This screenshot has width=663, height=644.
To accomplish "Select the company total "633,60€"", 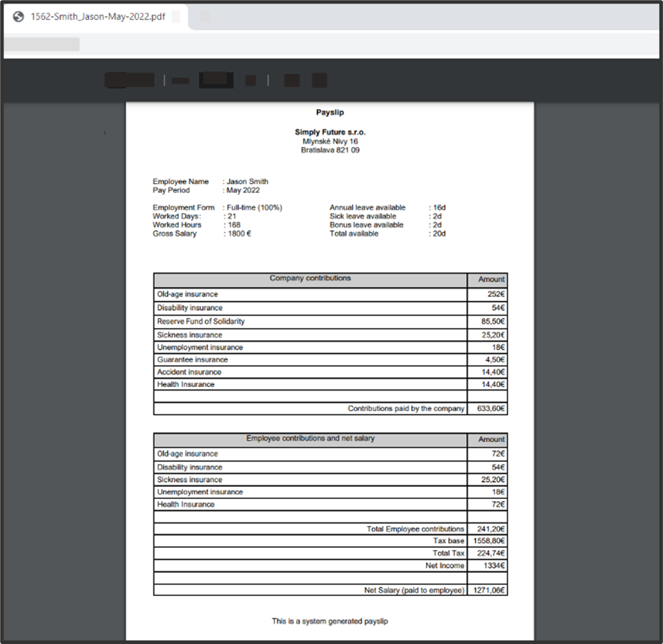I will pyautogui.click(x=491, y=409).
